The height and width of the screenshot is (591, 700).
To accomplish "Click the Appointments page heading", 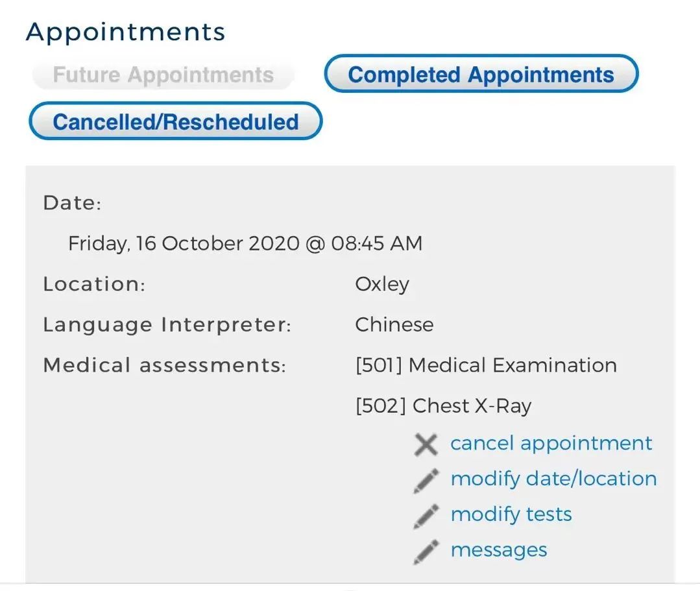I will click(x=125, y=31).
